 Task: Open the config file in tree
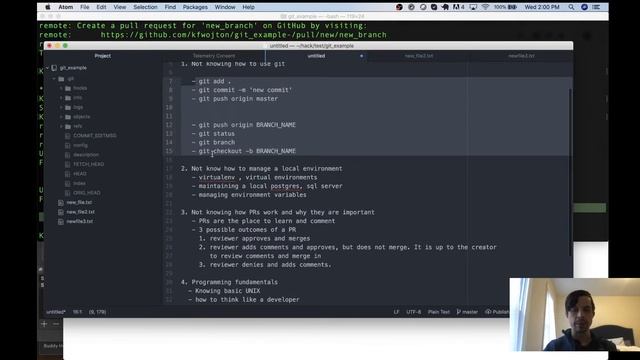[x=80, y=145]
